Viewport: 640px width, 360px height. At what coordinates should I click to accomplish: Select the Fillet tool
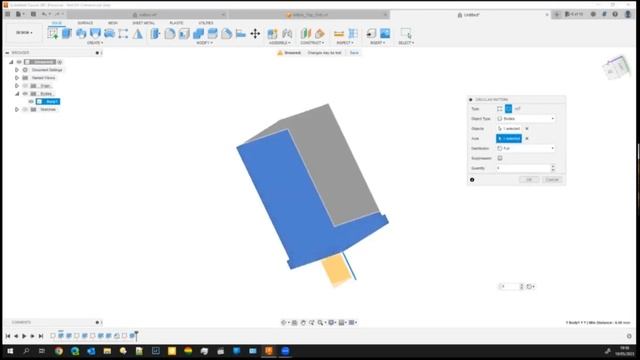pos(169,33)
